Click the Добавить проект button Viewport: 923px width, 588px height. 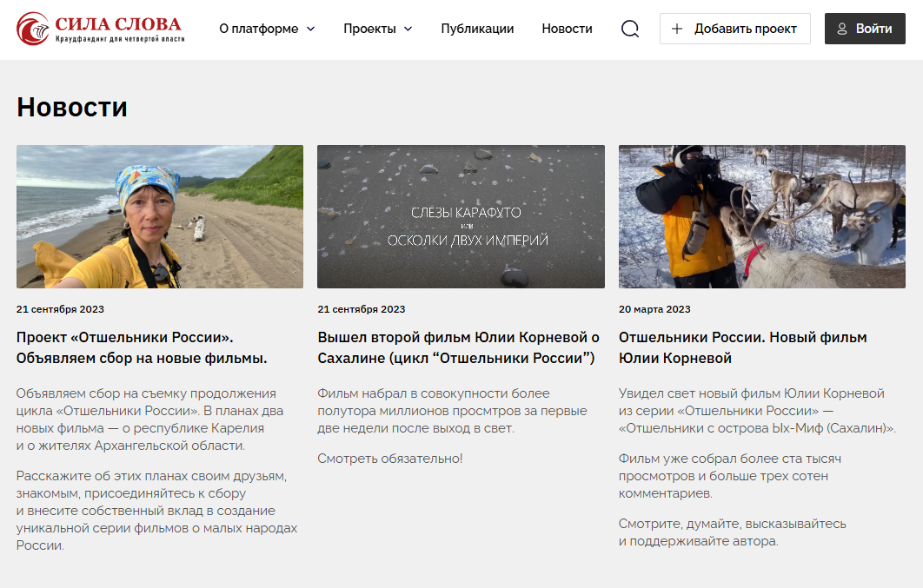click(x=734, y=29)
